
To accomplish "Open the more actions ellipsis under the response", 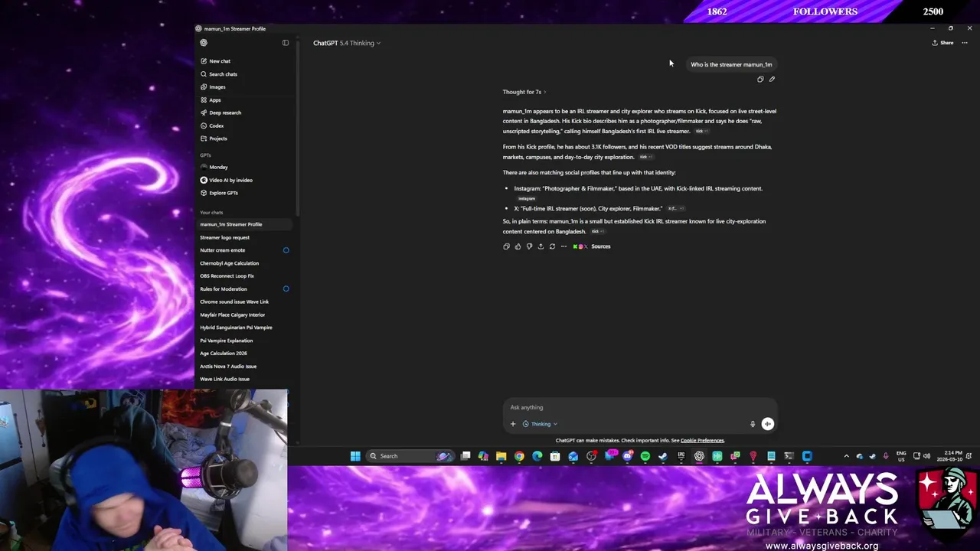I will 563,246.
